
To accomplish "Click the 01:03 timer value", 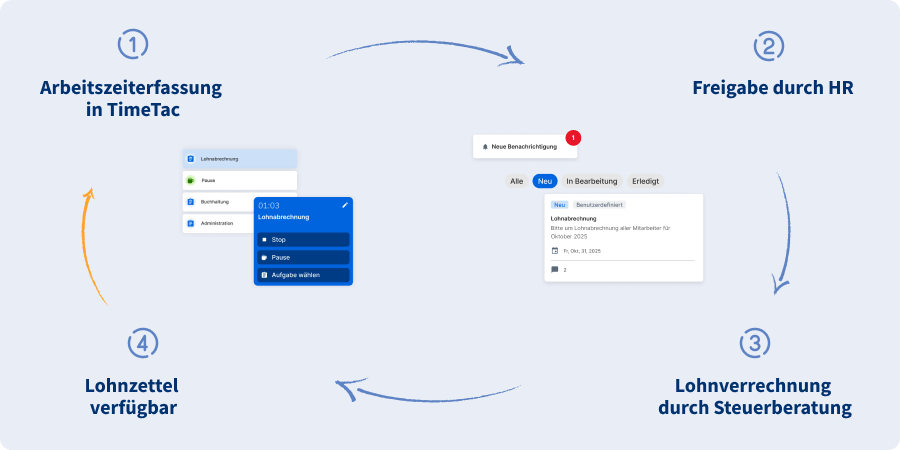I will point(269,205).
